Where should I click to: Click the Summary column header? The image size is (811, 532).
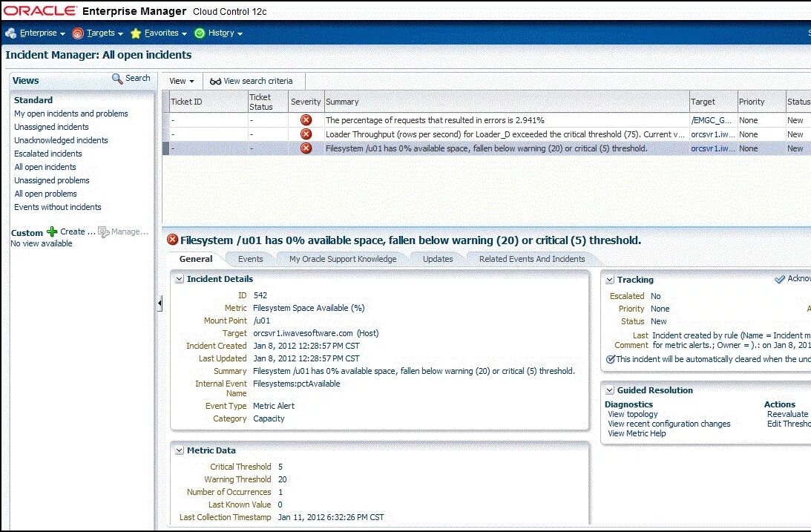click(507, 102)
